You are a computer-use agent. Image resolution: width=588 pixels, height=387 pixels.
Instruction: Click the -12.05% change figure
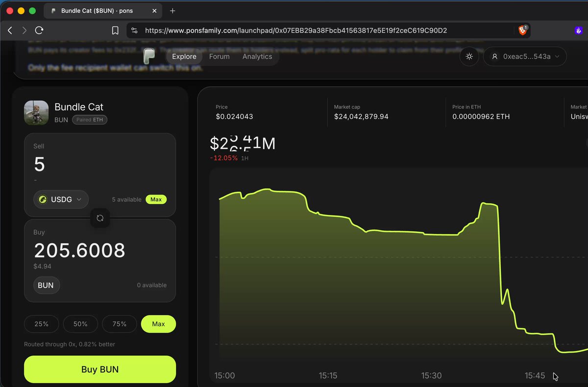pos(224,158)
